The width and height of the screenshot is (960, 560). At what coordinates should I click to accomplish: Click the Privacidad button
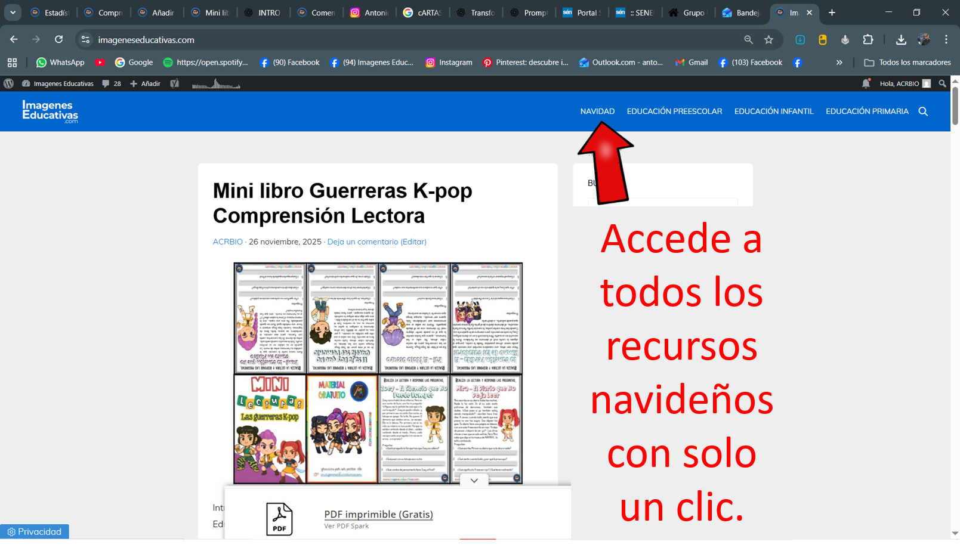pyautogui.click(x=35, y=531)
